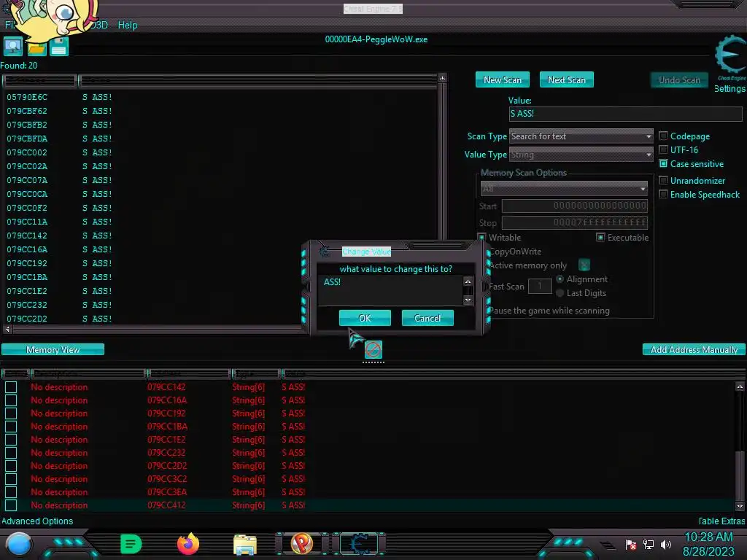This screenshot has width=747, height=560.
Task: Enable the Codepage checkbox
Action: coord(663,136)
